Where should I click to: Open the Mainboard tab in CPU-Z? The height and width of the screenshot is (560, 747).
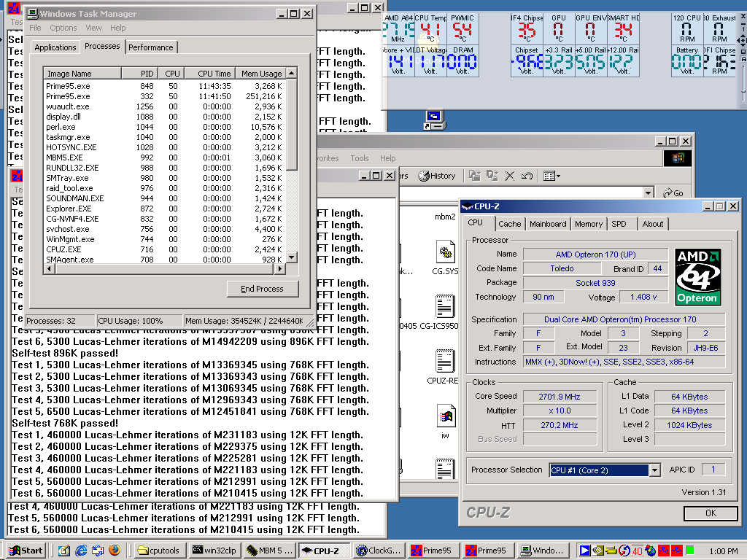548,224
